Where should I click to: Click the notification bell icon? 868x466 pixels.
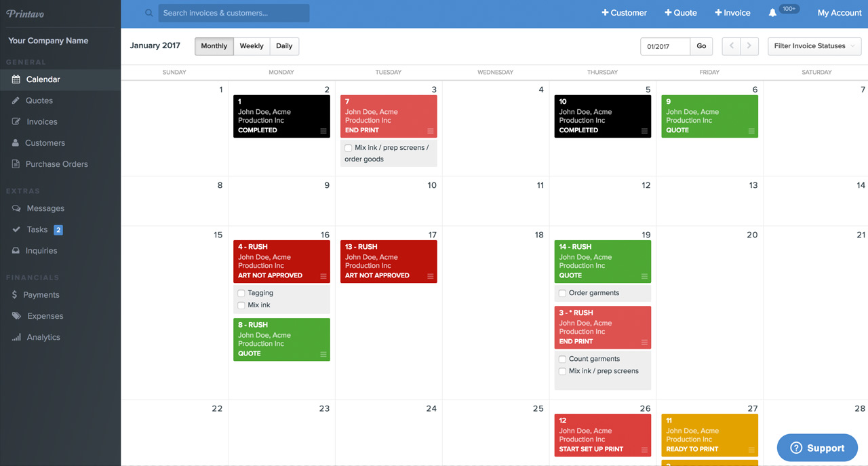[x=772, y=13]
